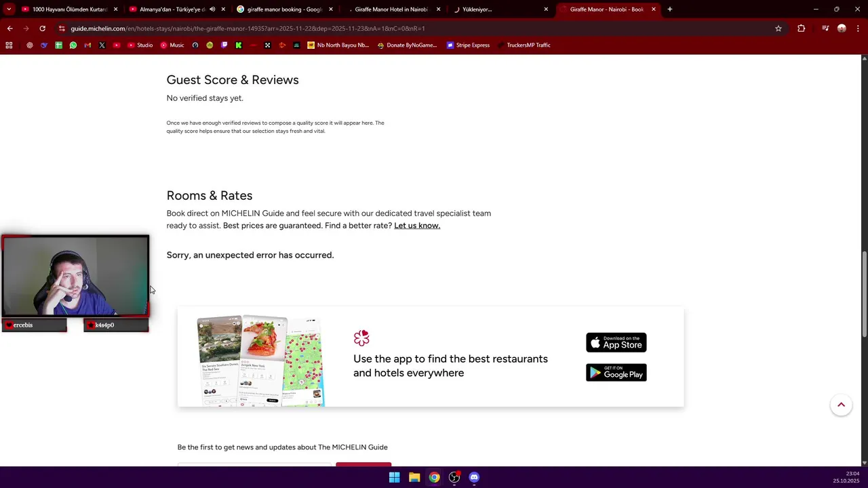This screenshot has height=488, width=868.
Task: Close the 'Yükleniyor...' tab
Action: tap(546, 9)
